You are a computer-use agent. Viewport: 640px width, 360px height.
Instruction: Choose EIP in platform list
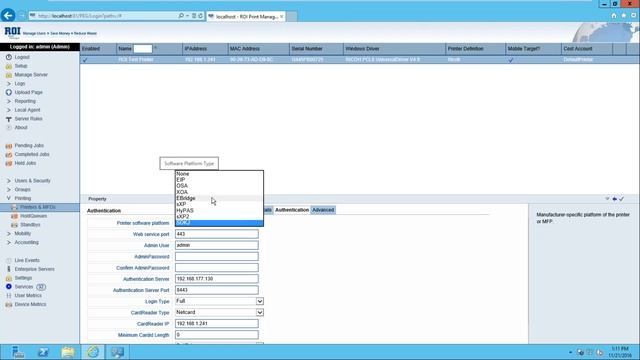point(219,180)
